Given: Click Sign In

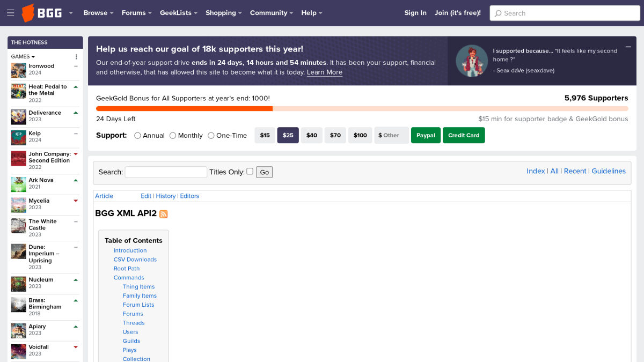Looking at the screenshot, I should pos(415,13).
